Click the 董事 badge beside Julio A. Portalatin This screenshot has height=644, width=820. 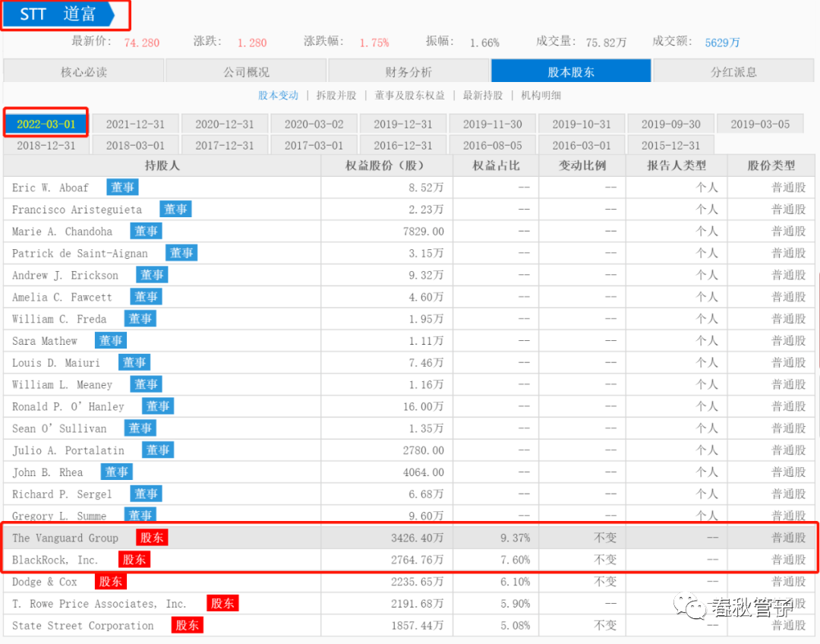coord(158,450)
